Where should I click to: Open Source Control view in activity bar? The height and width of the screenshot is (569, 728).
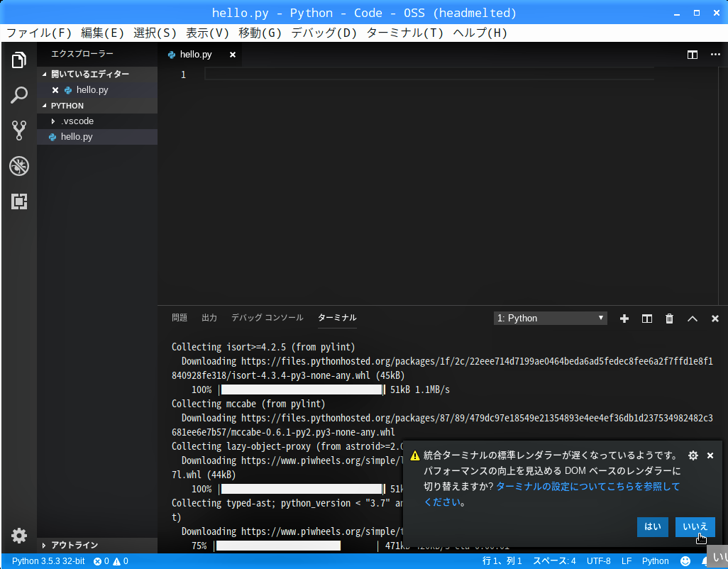point(19,131)
